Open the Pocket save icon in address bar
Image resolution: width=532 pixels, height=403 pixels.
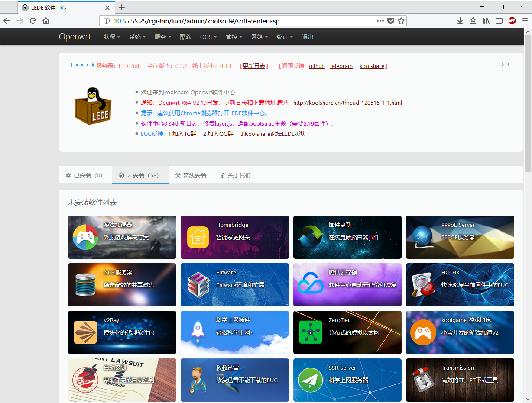pyautogui.click(x=391, y=21)
